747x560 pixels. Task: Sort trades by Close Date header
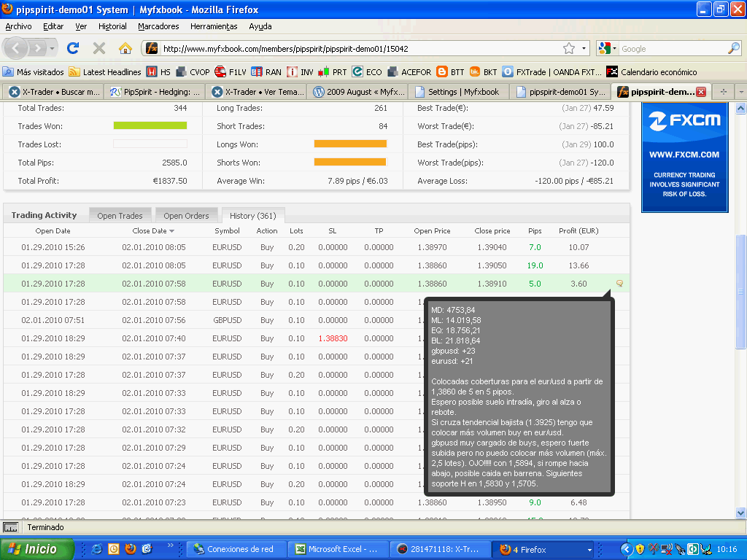coord(150,231)
